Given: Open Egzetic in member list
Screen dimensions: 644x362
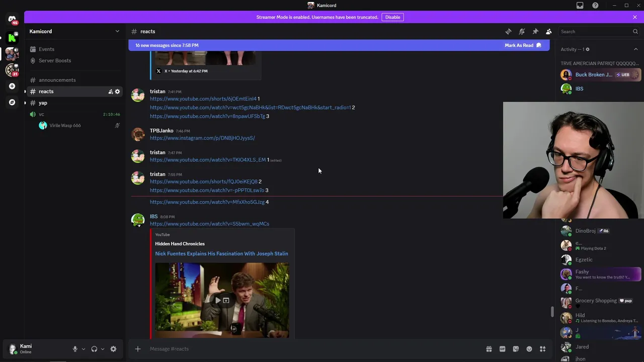Looking at the screenshot, I should 600,260.
